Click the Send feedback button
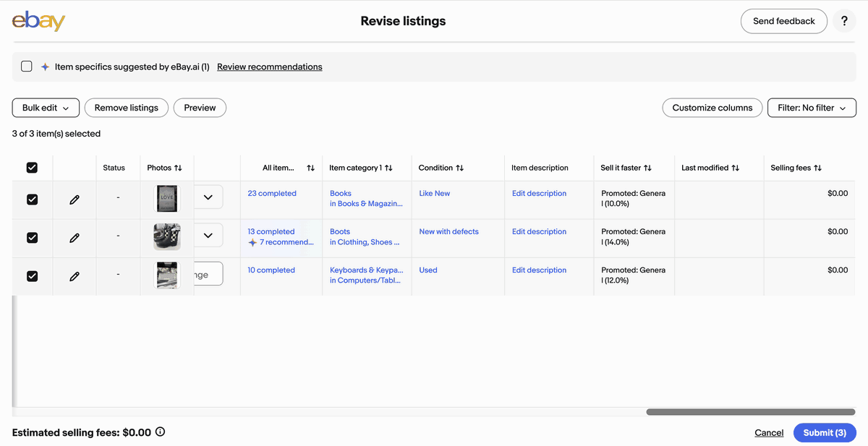 (784, 21)
